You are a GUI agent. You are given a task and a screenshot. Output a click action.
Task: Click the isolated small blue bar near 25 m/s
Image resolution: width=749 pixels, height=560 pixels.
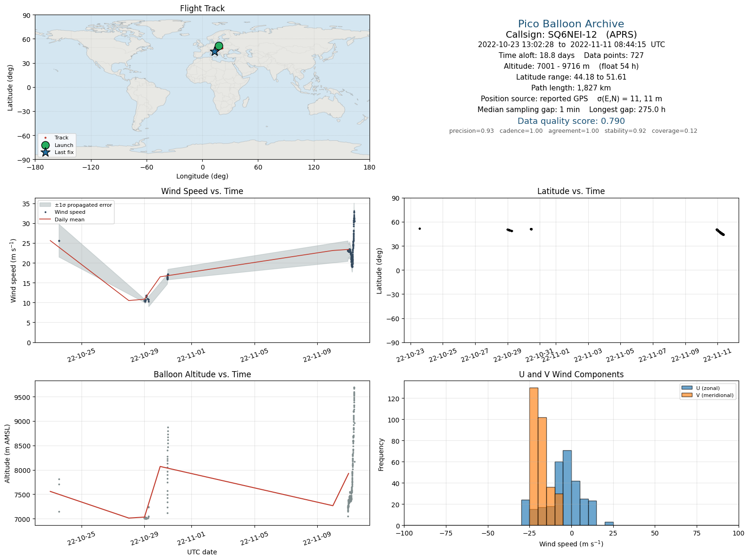(x=609, y=524)
